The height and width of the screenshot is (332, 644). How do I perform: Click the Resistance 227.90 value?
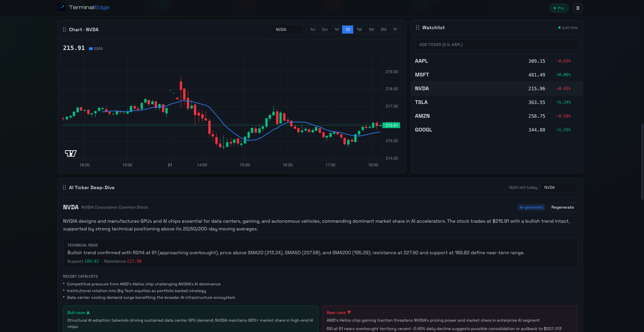[x=134, y=261]
